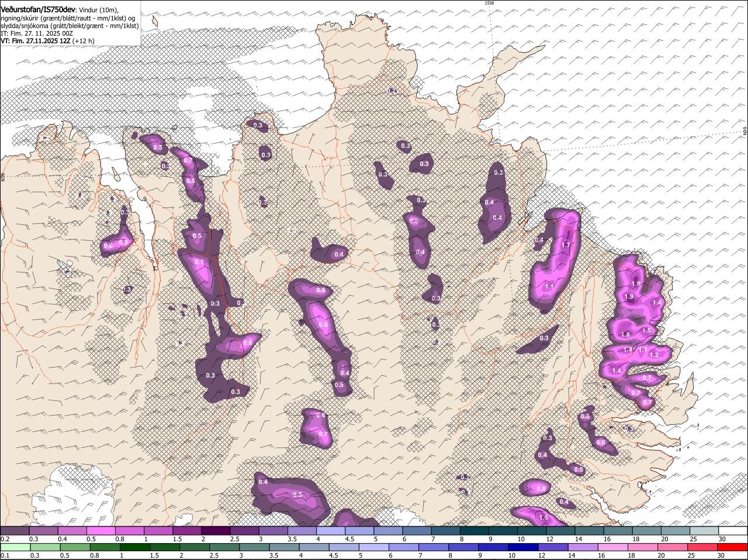Screen dimensions: 748x560
Task: Click the 0.9 precipitation value on the map
Action: pos(123,243)
